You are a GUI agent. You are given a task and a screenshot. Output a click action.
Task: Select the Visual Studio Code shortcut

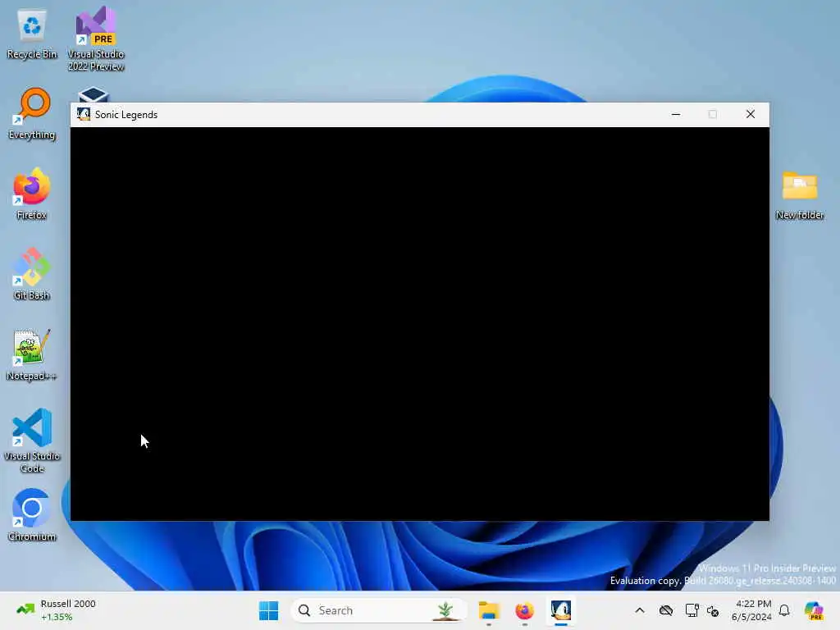(x=32, y=441)
